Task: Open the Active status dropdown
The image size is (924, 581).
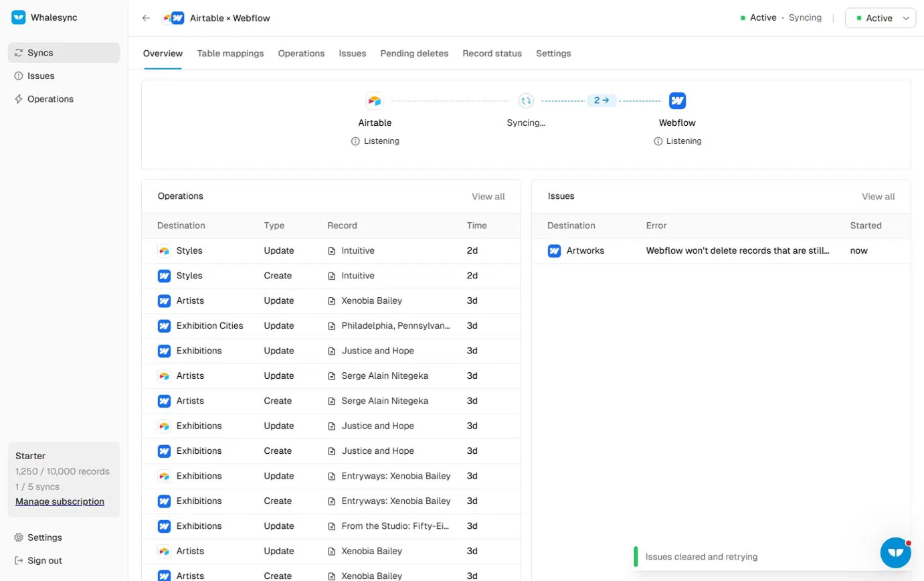Action: pos(881,18)
